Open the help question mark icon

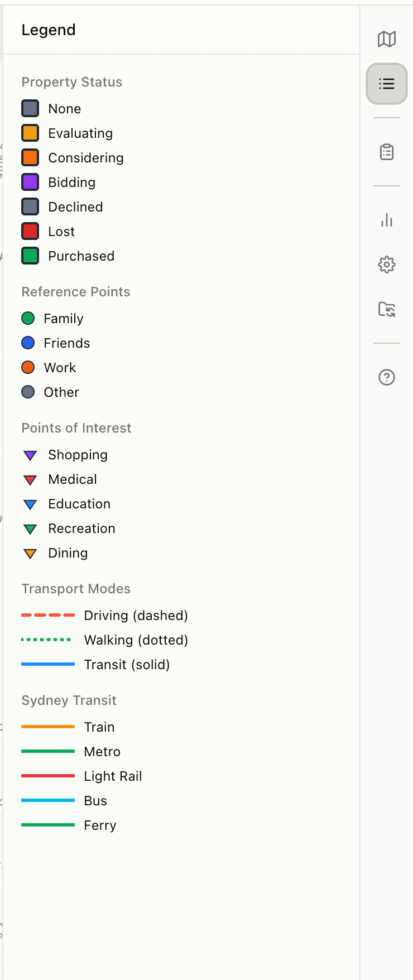pyautogui.click(x=387, y=377)
